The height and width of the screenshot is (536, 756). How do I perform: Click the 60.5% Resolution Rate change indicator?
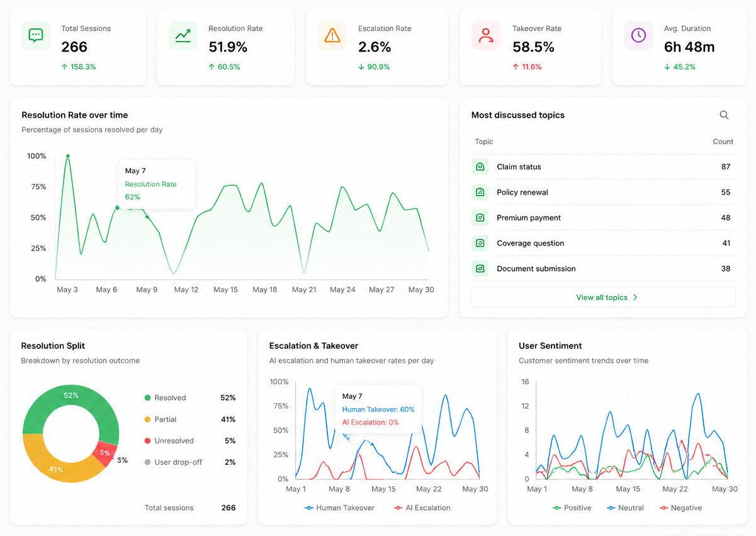[x=224, y=67]
